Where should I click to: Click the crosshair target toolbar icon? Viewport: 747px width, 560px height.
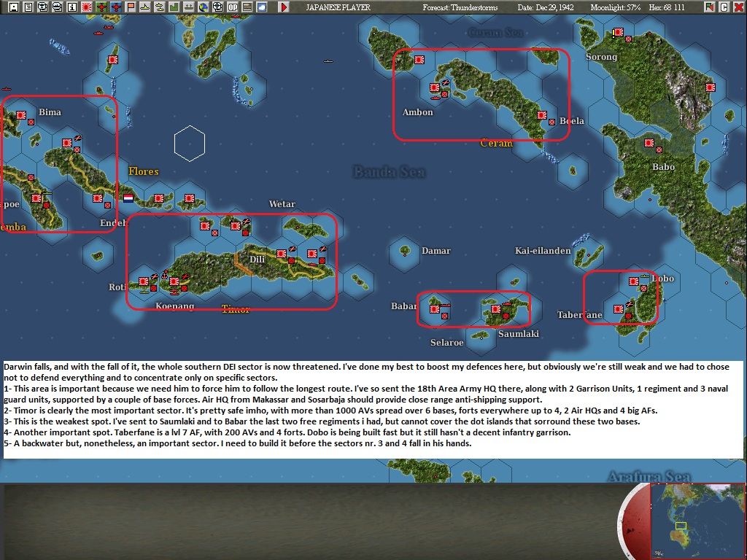point(217,7)
